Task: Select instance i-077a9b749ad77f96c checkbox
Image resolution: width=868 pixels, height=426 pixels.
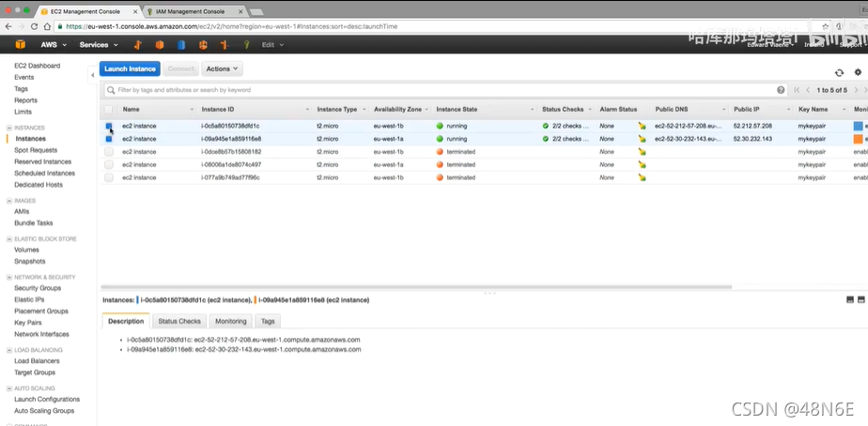Action: point(109,177)
